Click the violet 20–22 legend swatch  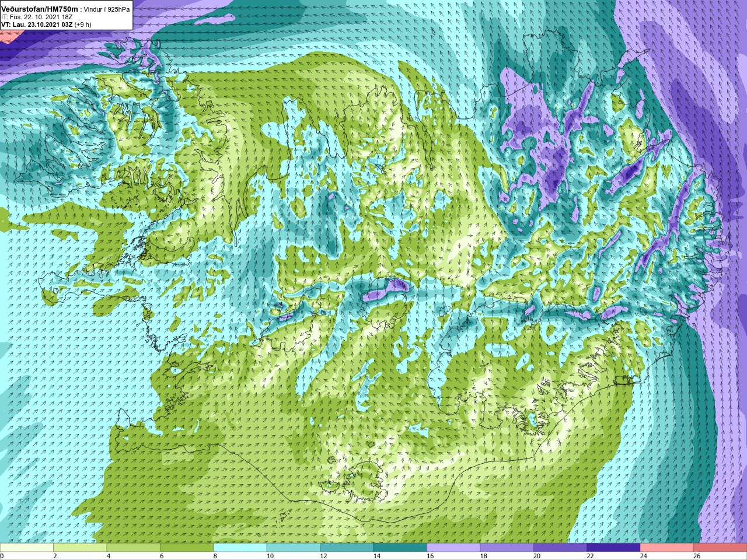(560, 548)
